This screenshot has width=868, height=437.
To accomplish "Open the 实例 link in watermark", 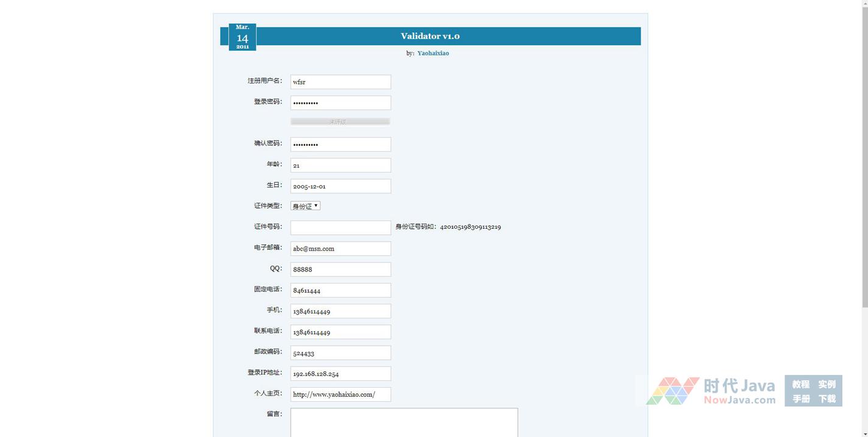I will point(827,384).
